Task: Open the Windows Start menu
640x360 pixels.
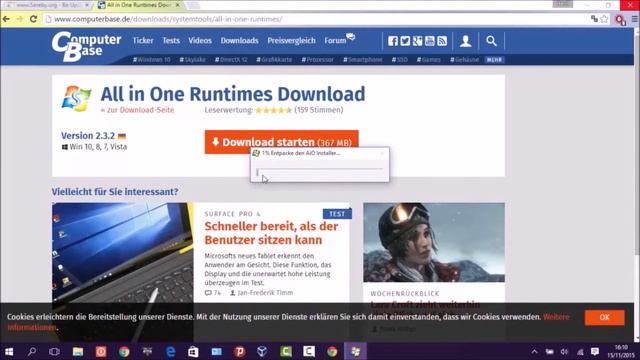Action: click(9, 351)
